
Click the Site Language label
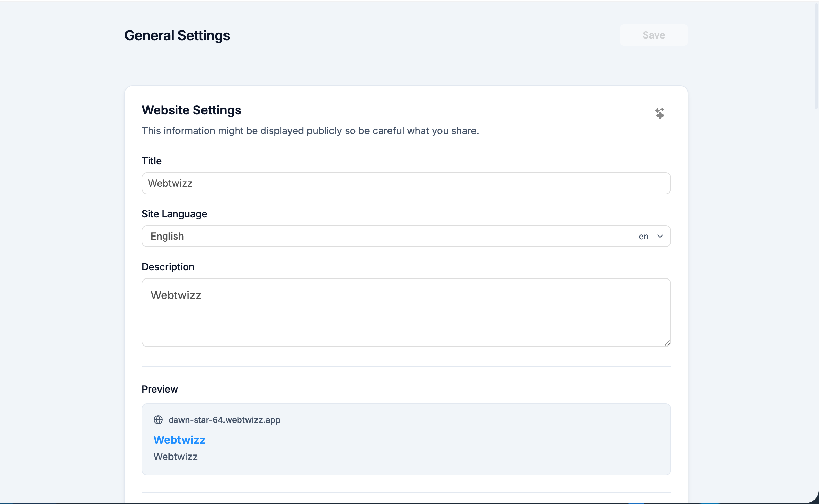174,214
